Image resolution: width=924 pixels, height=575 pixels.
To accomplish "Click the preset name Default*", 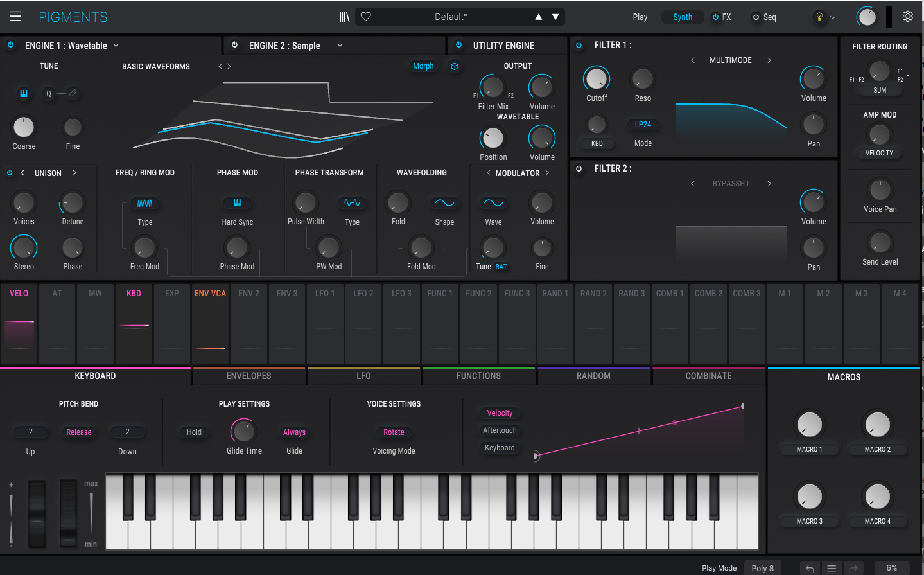I will pos(451,17).
